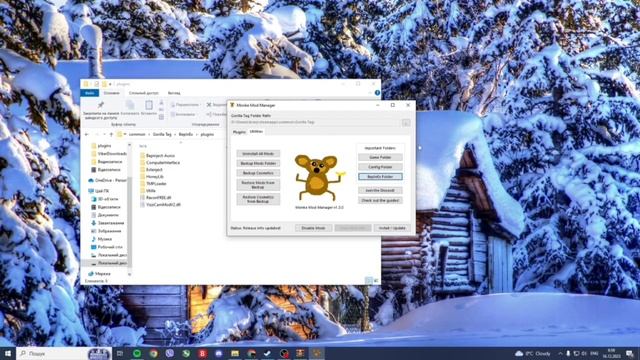Viewport: 640px width, 360px height.
Task: Click the Gorilla Tag folder path field
Action: tap(316, 122)
